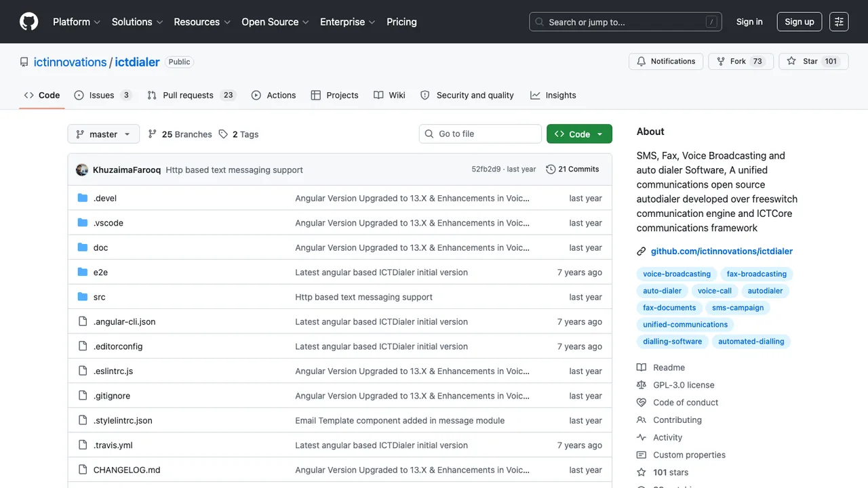
Task: Click the history clock icon by 21 Commits
Action: click(551, 169)
